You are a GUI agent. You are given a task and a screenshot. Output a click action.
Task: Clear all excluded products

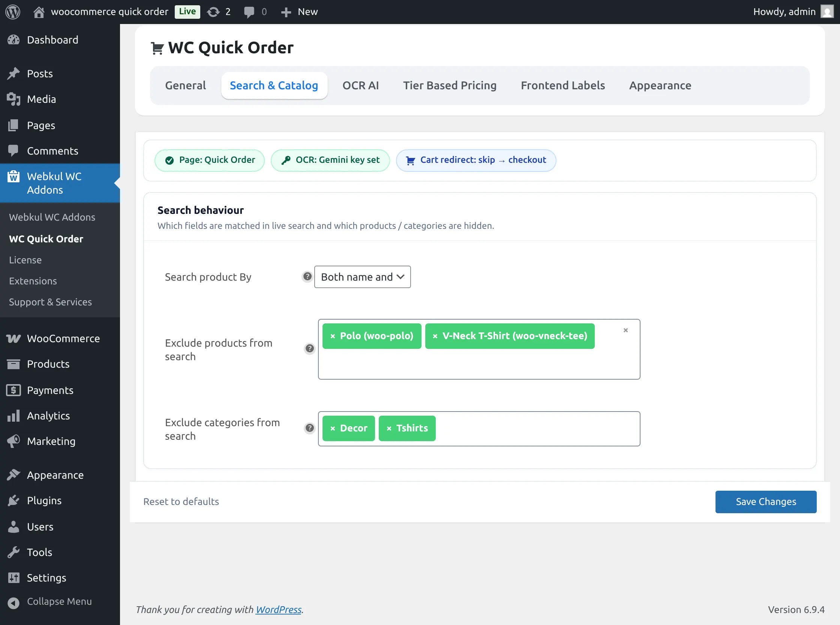[625, 330]
